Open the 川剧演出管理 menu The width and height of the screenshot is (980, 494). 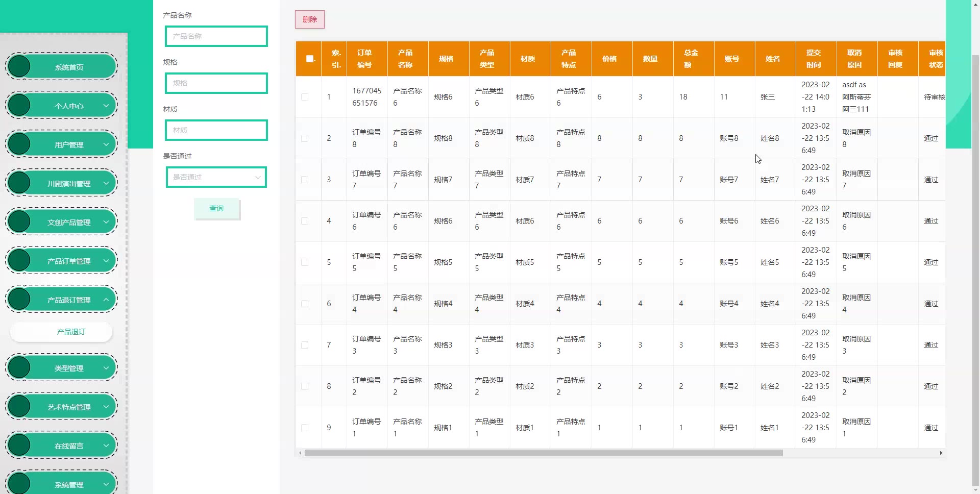61,183
